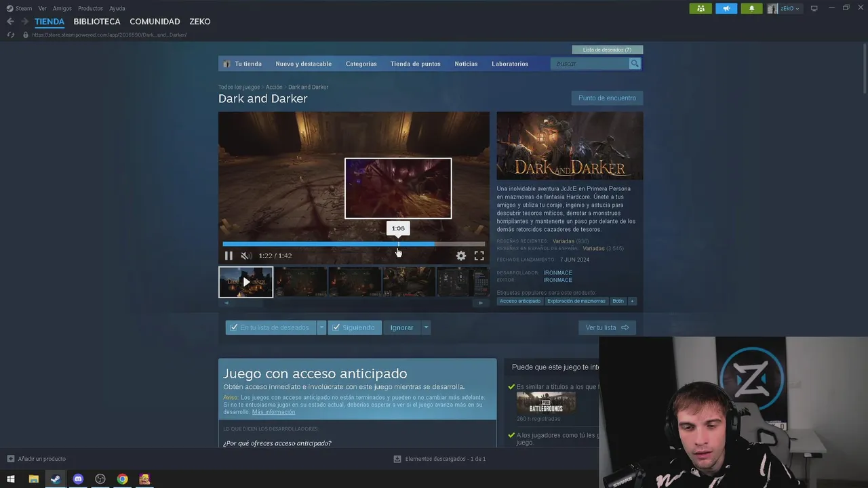The height and width of the screenshot is (488, 868).
Task: Open trailer settings gear
Action: [x=461, y=256]
